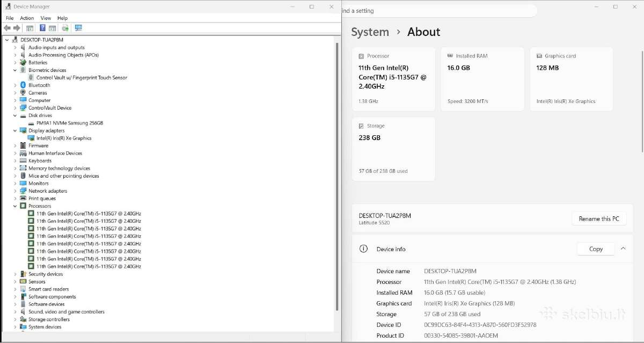Expand the Network adapters node
Screen dimensions: 644x343
(15, 191)
